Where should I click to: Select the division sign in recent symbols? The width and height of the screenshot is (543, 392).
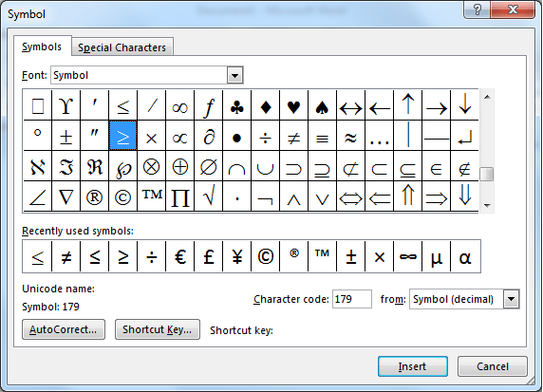tap(151, 256)
